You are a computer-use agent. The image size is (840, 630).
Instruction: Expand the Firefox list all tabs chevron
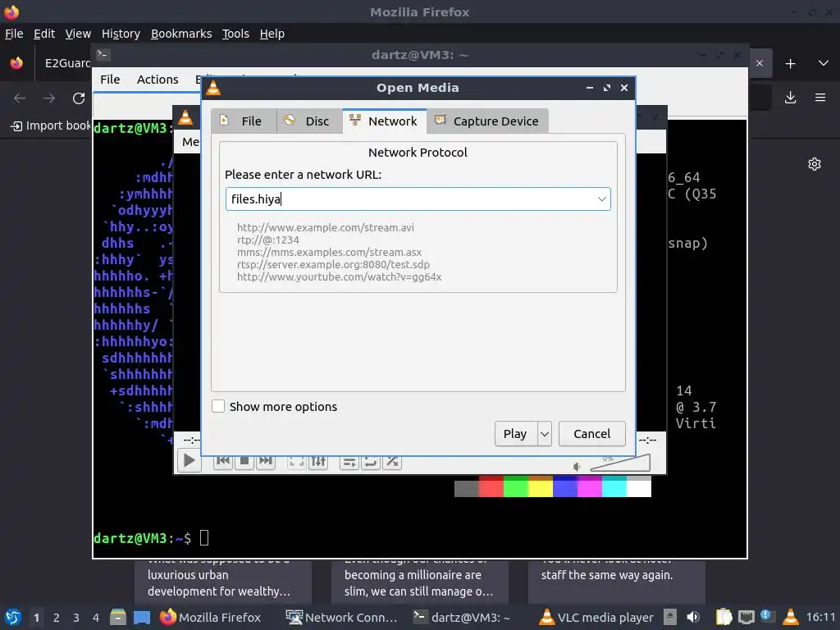pos(824,63)
